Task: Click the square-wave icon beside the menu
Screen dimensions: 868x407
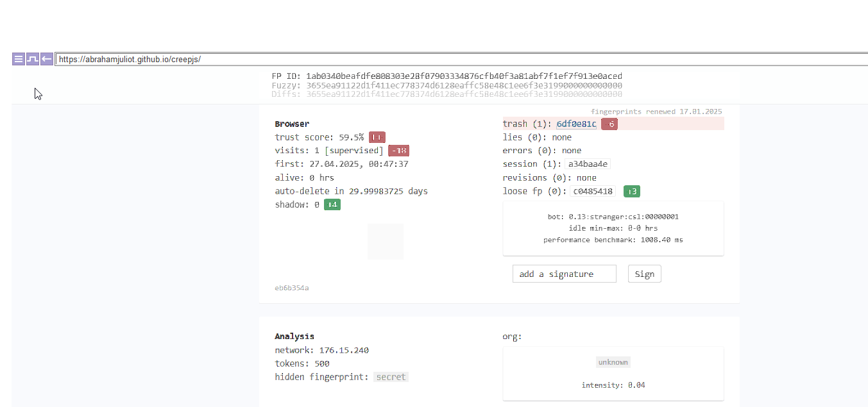Action: (x=32, y=59)
